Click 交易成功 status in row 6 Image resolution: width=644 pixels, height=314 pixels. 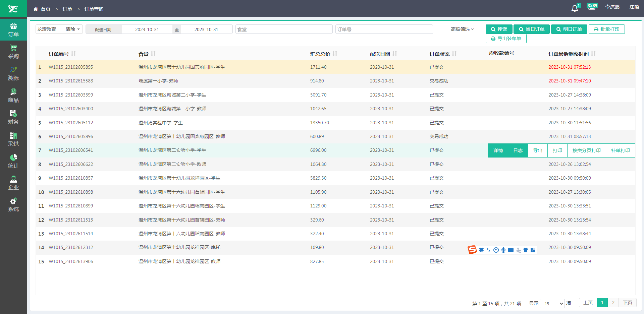click(439, 136)
